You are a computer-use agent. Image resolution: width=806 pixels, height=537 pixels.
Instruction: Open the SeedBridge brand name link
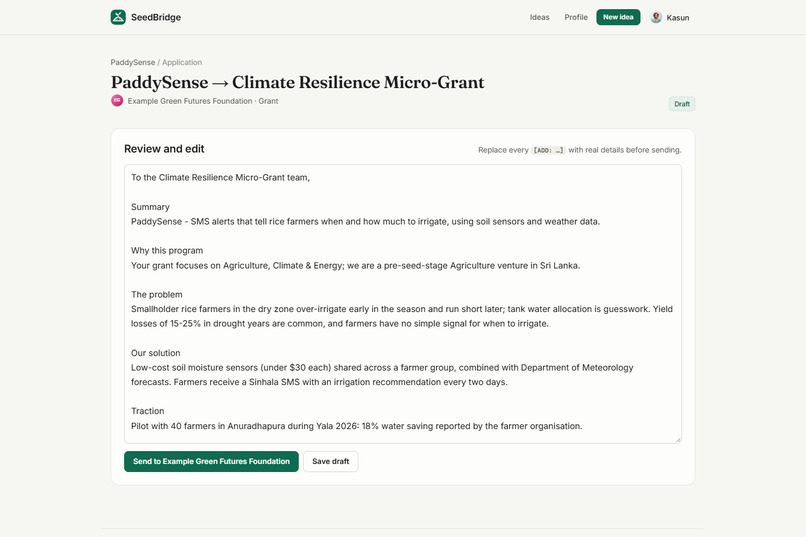(156, 17)
